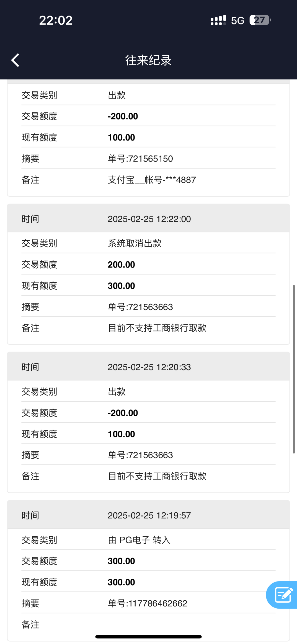Select the 2025-02-25 12:20:33 record header
Screen dimensions: 297x644
click(x=148, y=367)
